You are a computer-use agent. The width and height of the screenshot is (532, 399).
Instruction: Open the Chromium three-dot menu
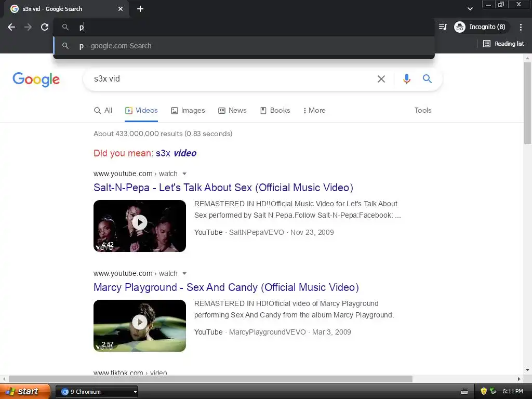pyautogui.click(x=521, y=27)
